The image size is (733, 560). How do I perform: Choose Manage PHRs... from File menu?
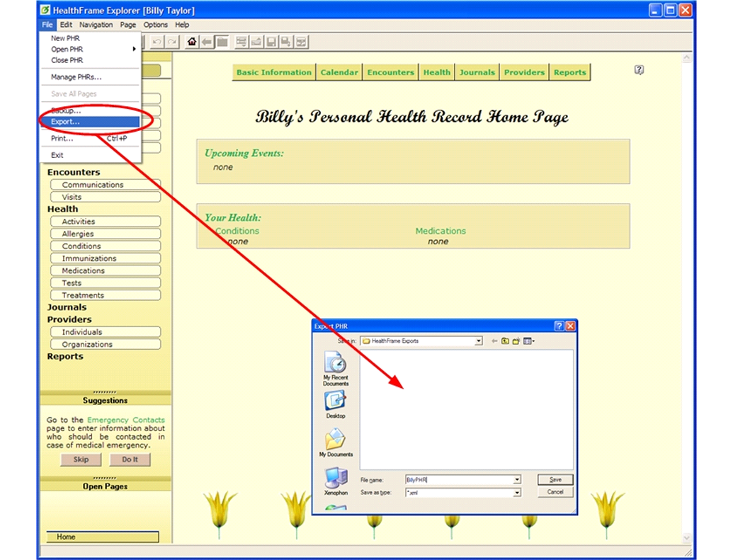pos(90,77)
